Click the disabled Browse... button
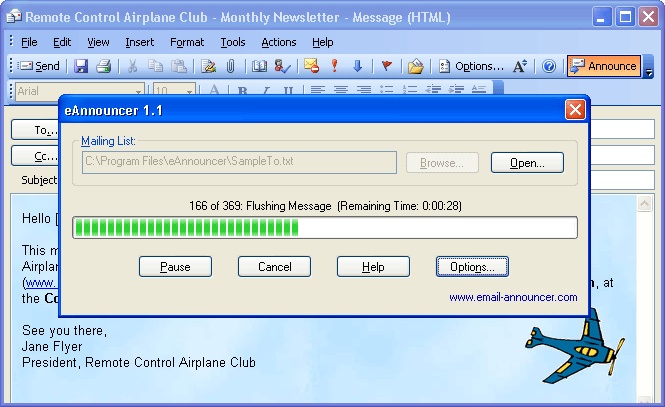This screenshot has height=407, width=665. click(442, 163)
